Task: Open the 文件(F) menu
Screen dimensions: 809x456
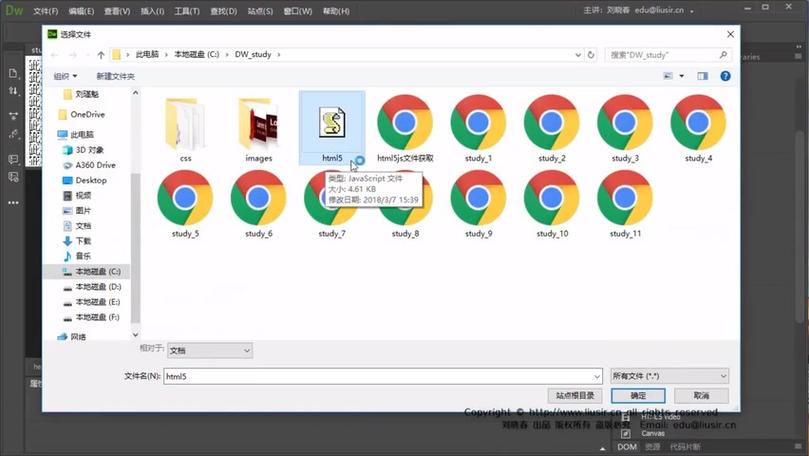Action: coord(45,11)
